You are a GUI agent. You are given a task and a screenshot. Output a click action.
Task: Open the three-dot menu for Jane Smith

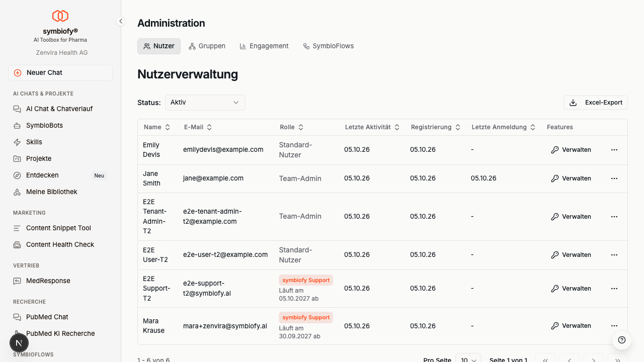(614, 178)
